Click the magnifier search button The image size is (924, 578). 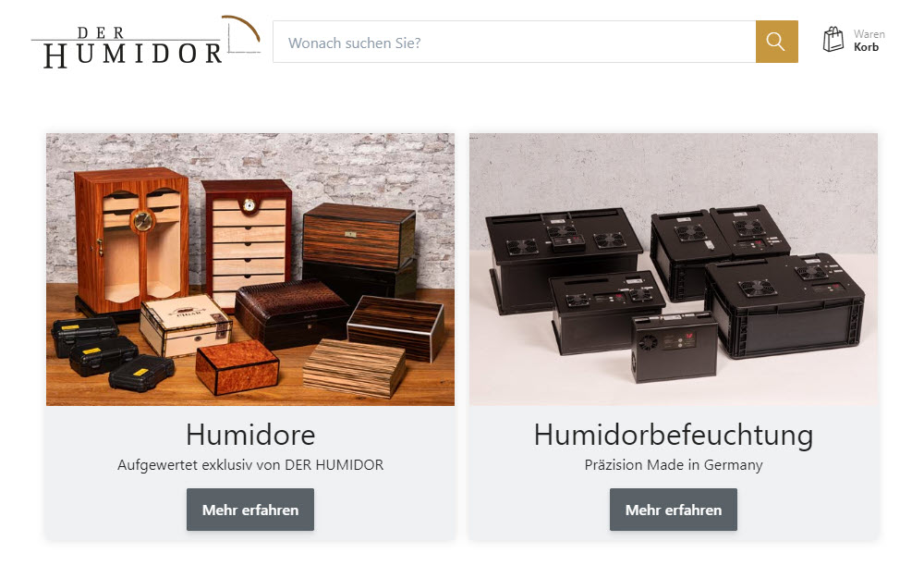pyautogui.click(x=776, y=42)
